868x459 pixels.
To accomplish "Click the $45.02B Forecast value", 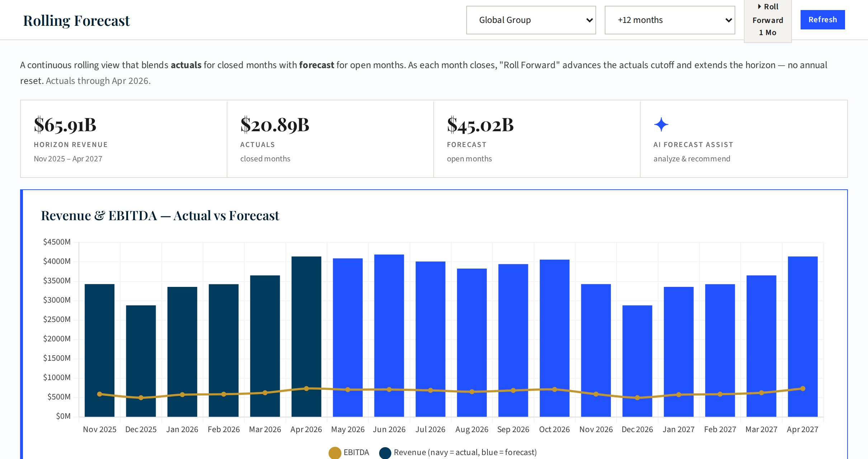I will 480,125.
